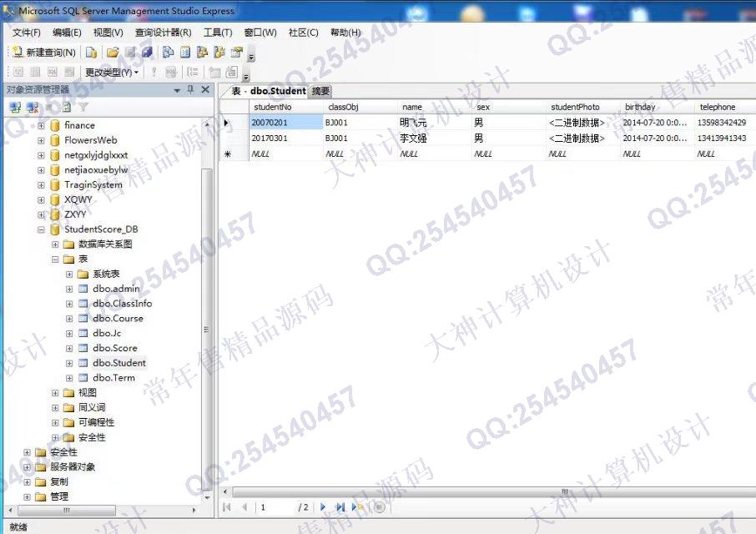Expand the dbo.admin table node
Viewport: 756px width, 534px height.
tap(69, 290)
